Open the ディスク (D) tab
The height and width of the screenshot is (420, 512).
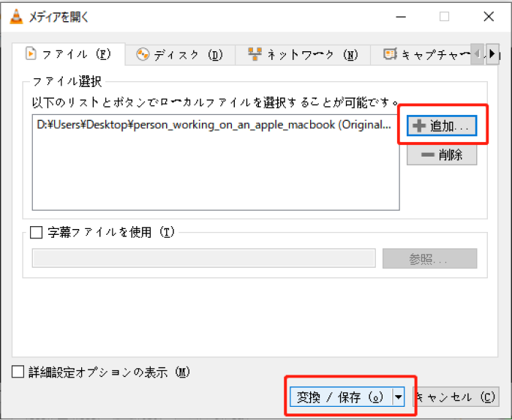click(180, 55)
